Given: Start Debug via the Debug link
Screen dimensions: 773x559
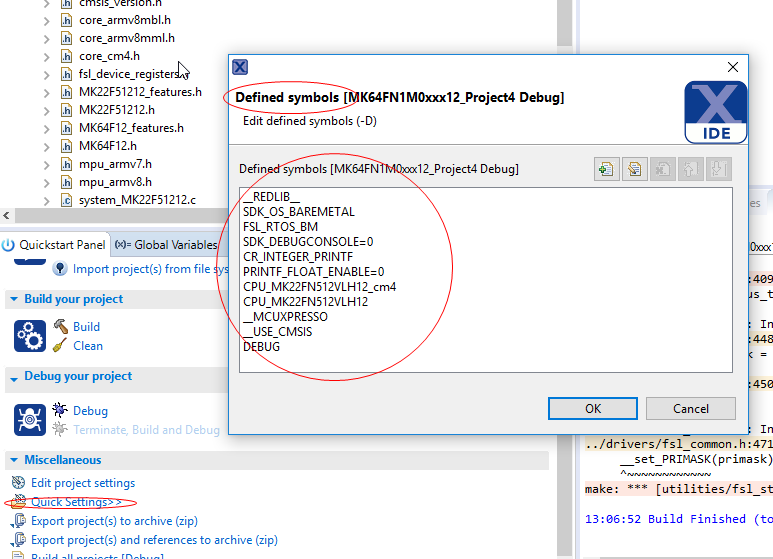Looking at the screenshot, I should coord(90,411).
